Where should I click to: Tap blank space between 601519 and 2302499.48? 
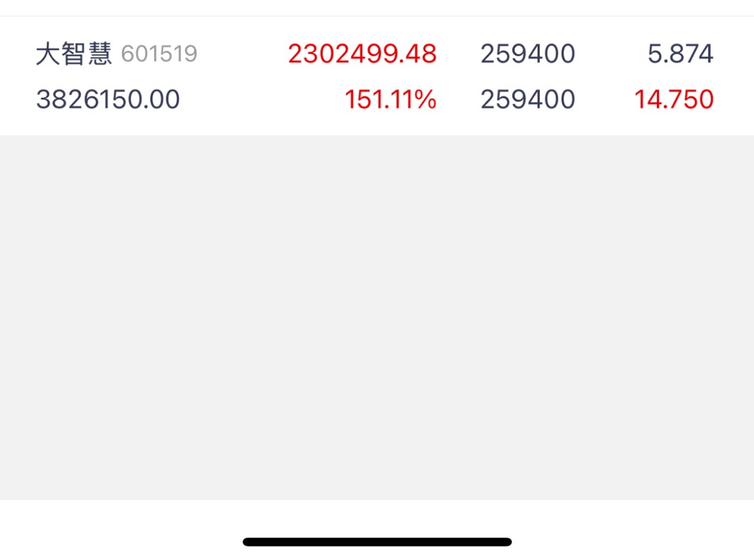(243, 54)
